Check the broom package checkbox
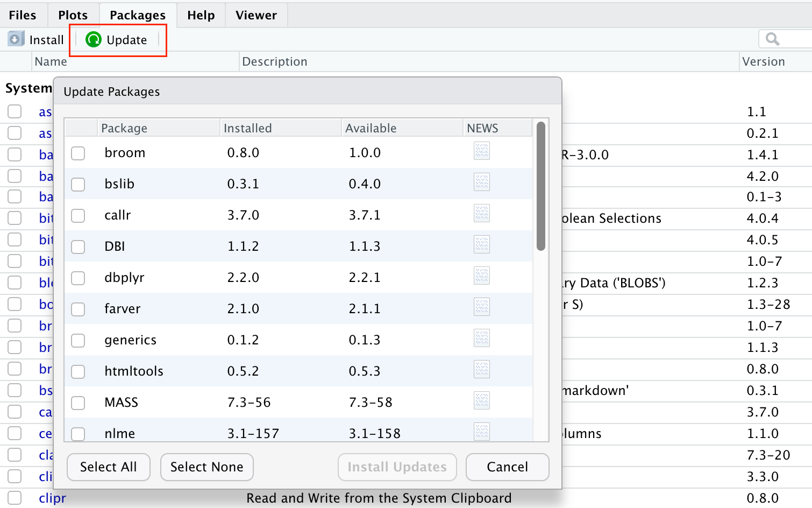812x508 pixels. [78, 153]
